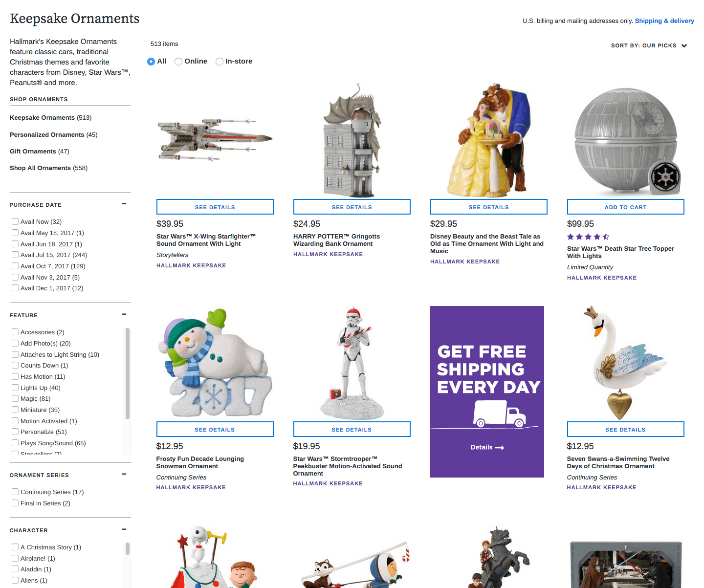Viewport: 704px width, 588px height.
Task: Open Personalized Ornaments (45) category
Action: [x=53, y=135]
